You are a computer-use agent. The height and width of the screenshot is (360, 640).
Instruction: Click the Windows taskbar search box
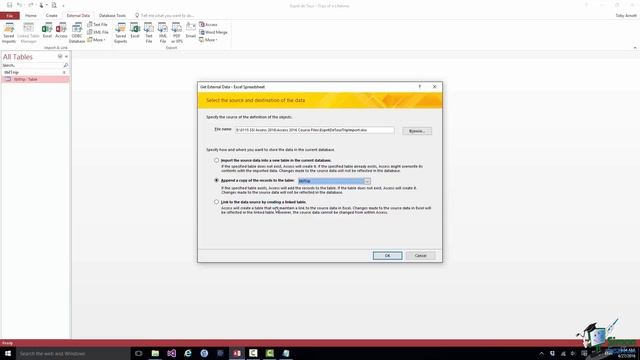point(73,353)
